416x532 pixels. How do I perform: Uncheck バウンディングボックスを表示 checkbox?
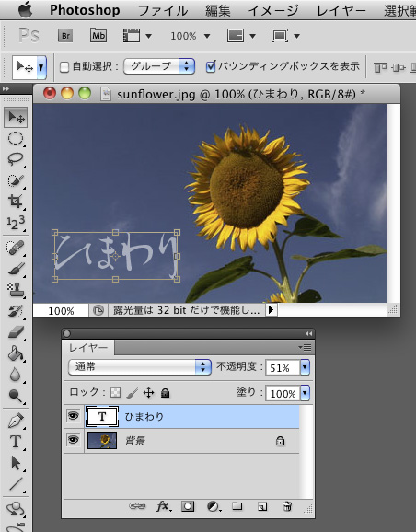[x=211, y=66]
